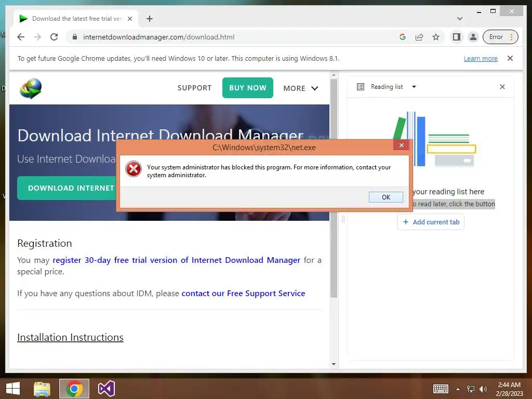
Task: Select the Download the latest free trial tab
Action: pos(75,19)
